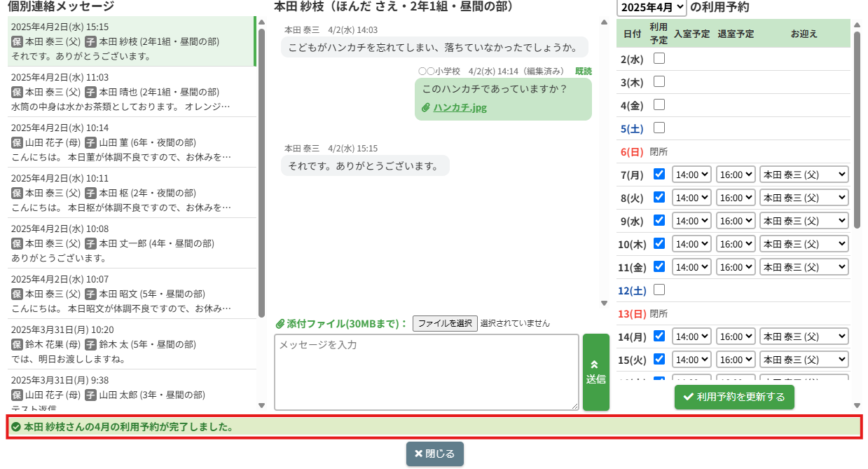Viewport: 868px width, 469px height.
Task: Tick the checkbox for Saturday 12(土)
Action: (659, 290)
